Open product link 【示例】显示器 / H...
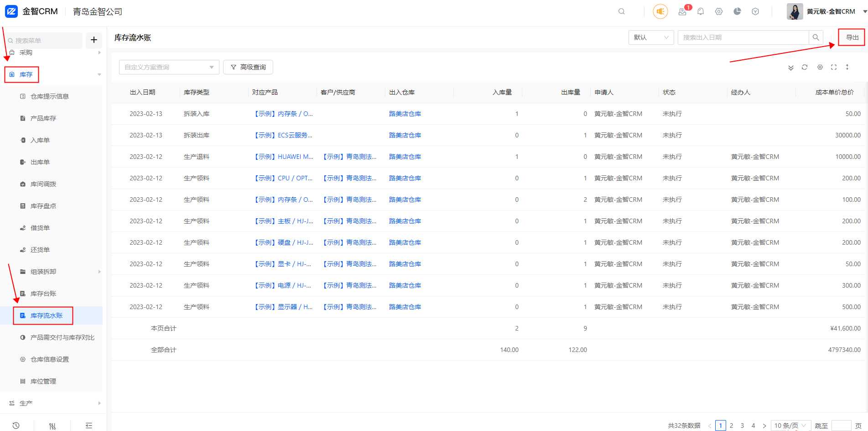Image resolution: width=868 pixels, height=431 pixels. tap(283, 307)
